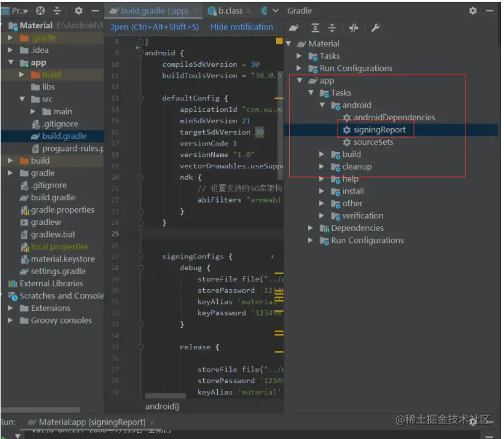Viewport: 504px width, 439px height.
Task: Click Open (Ctrl+Alt+Shift+S) link
Action: click(155, 27)
